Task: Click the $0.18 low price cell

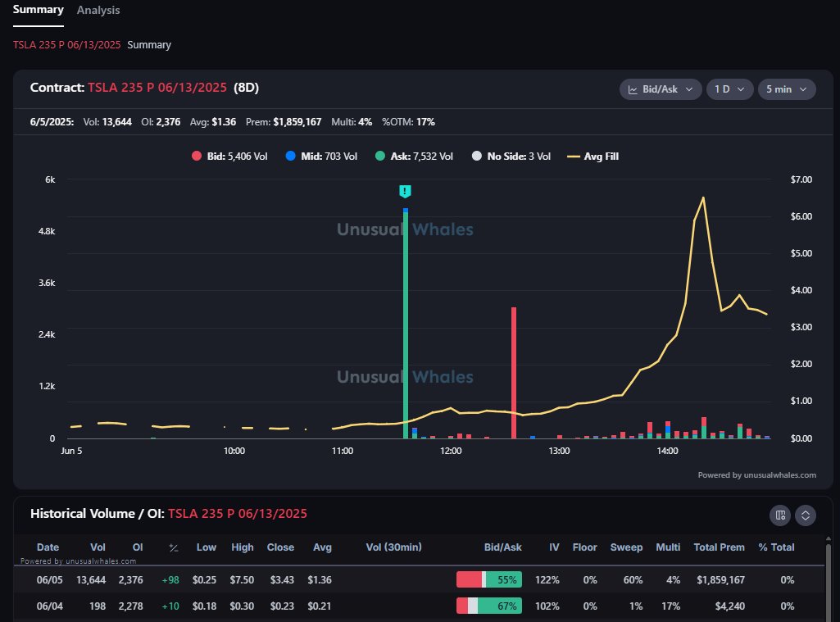Action: tap(204, 606)
